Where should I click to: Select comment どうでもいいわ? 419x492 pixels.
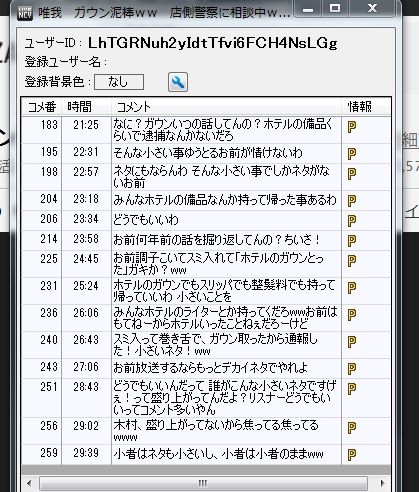click(146, 220)
